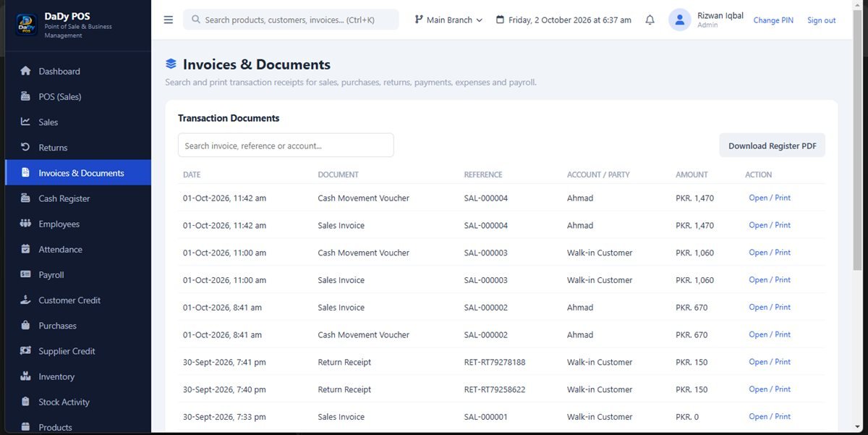The width and height of the screenshot is (868, 435).
Task: Click the Payroll money icon
Action: coord(25,274)
